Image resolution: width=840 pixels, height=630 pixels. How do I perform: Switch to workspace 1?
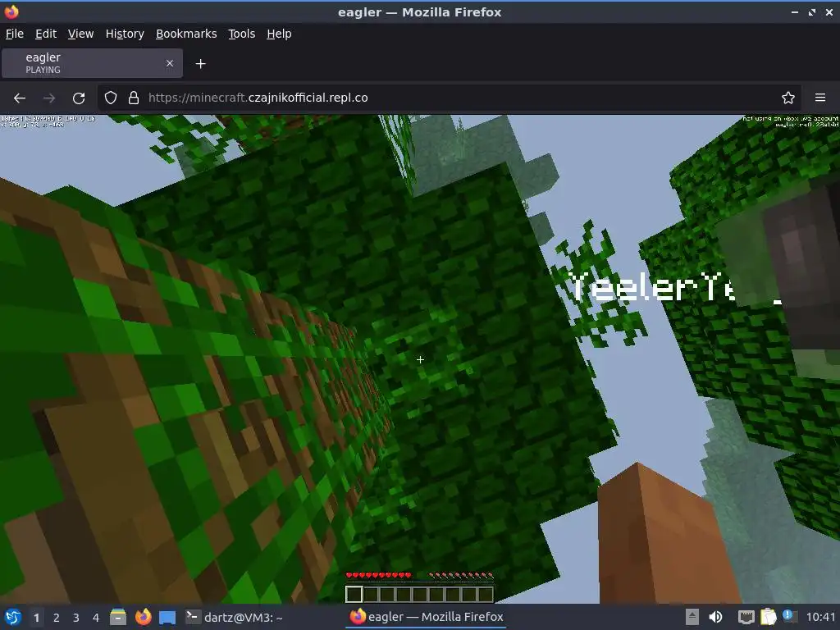point(36,618)
